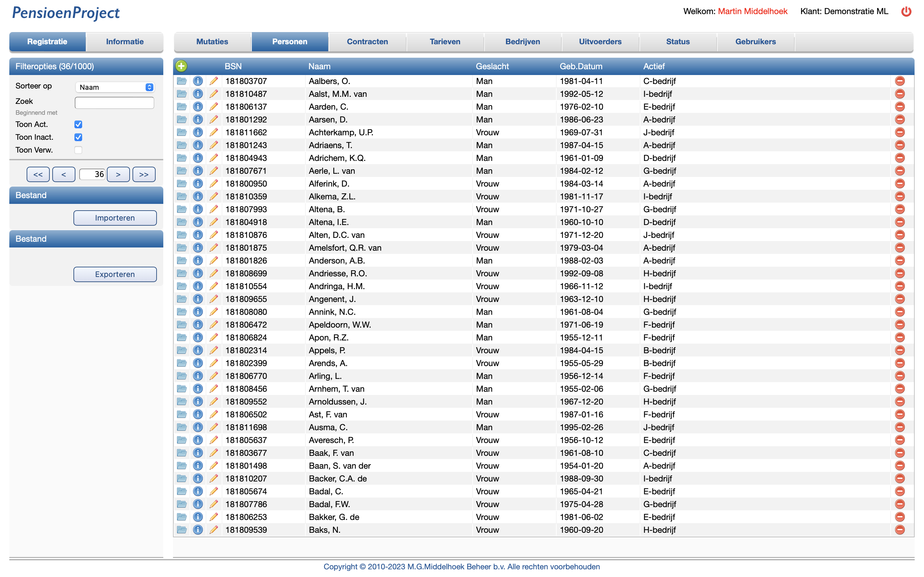Switch to the Contracten tab
924x577 pixels.
pyautogui.click(x=367, y=42)
